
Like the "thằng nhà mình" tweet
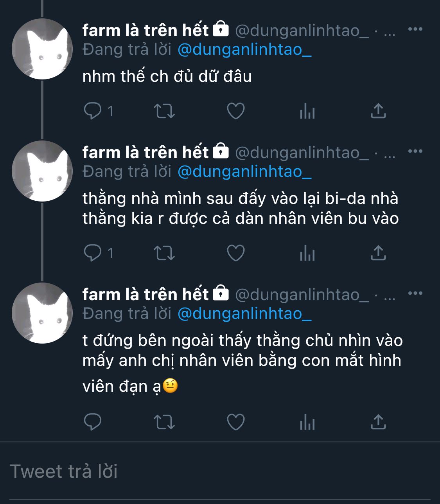click(236, 253)
